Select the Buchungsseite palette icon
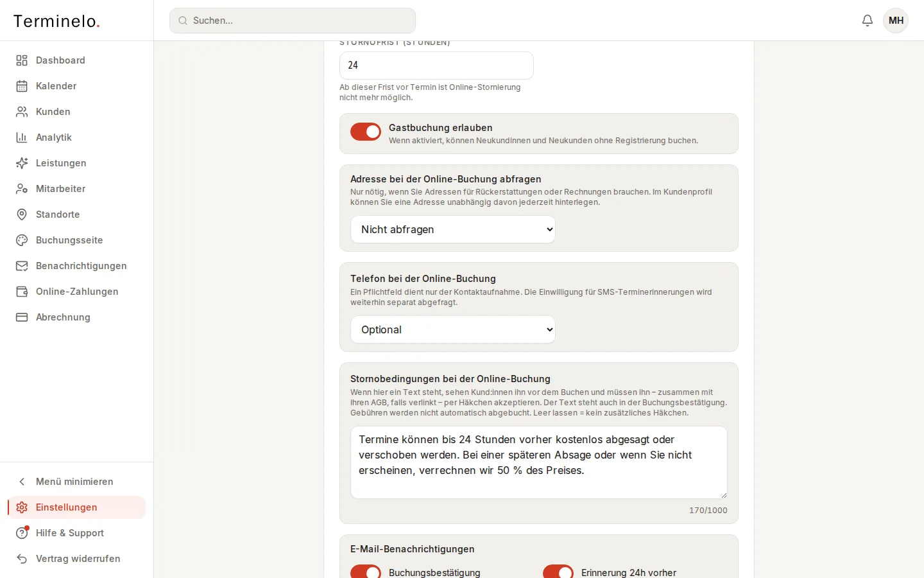Screen dimensions: 924x578 click(22, 240)
